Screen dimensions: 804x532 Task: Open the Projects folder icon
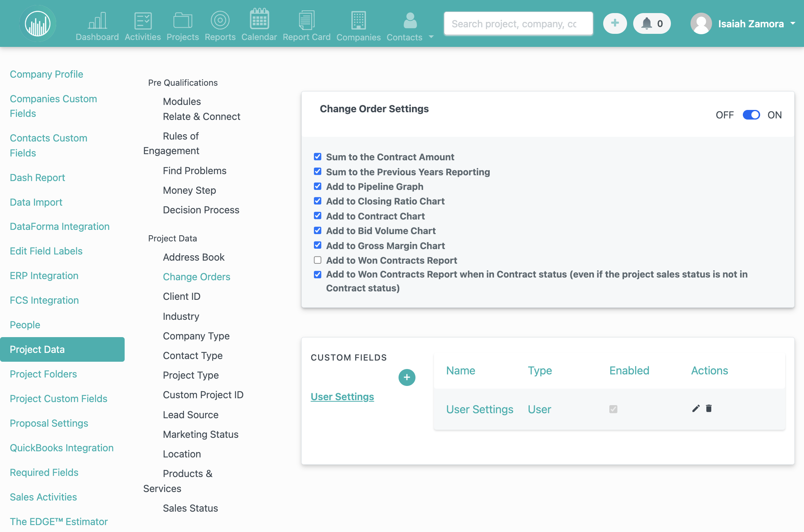[183, 20]
